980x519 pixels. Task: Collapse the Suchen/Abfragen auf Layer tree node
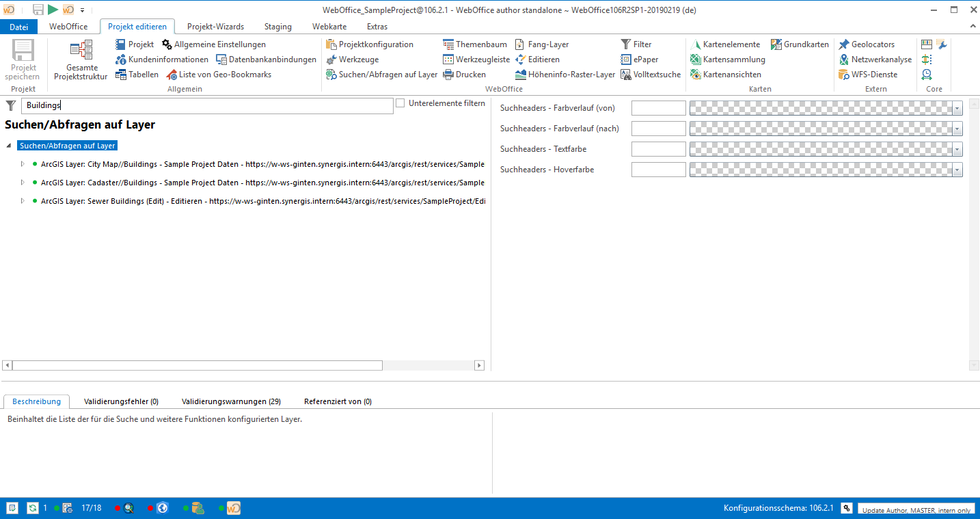pyautogui.click(x=7, y=145)
